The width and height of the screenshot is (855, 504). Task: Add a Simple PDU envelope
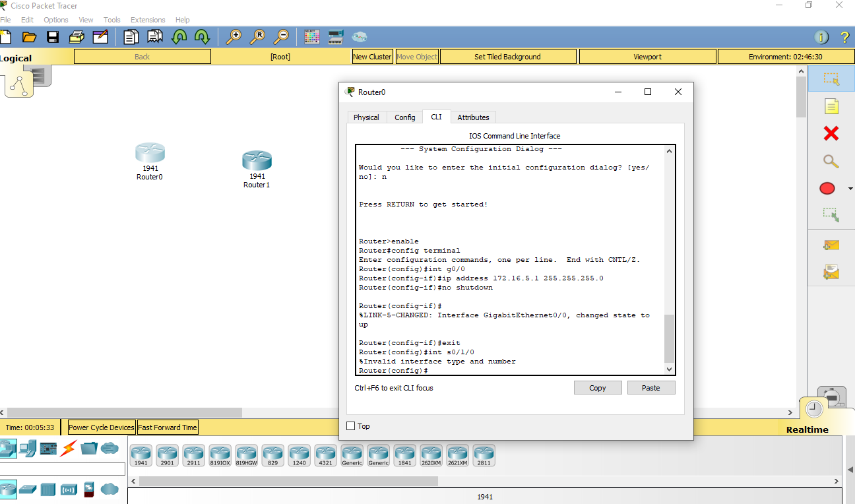(831, 245)
